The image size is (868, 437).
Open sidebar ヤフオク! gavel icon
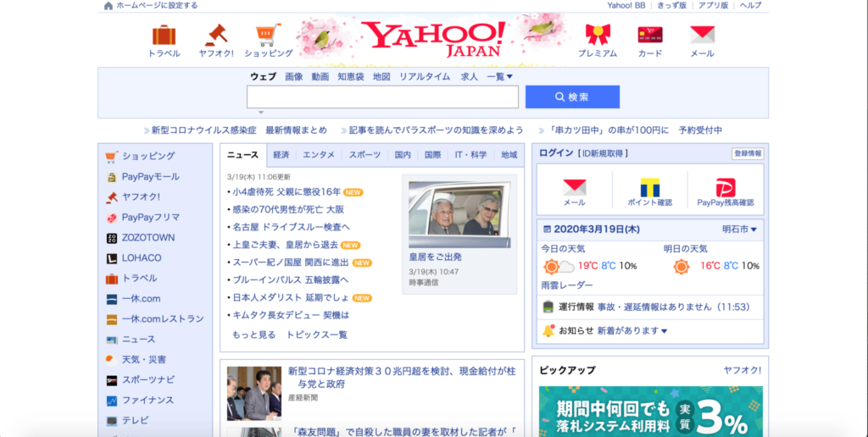click(x=112, y=197)
